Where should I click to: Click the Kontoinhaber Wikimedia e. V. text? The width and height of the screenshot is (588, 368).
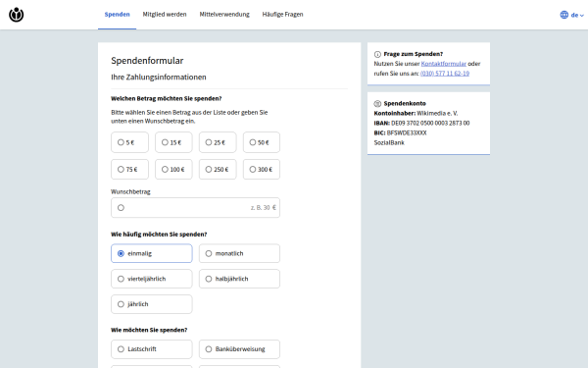(x=416, y=114)
